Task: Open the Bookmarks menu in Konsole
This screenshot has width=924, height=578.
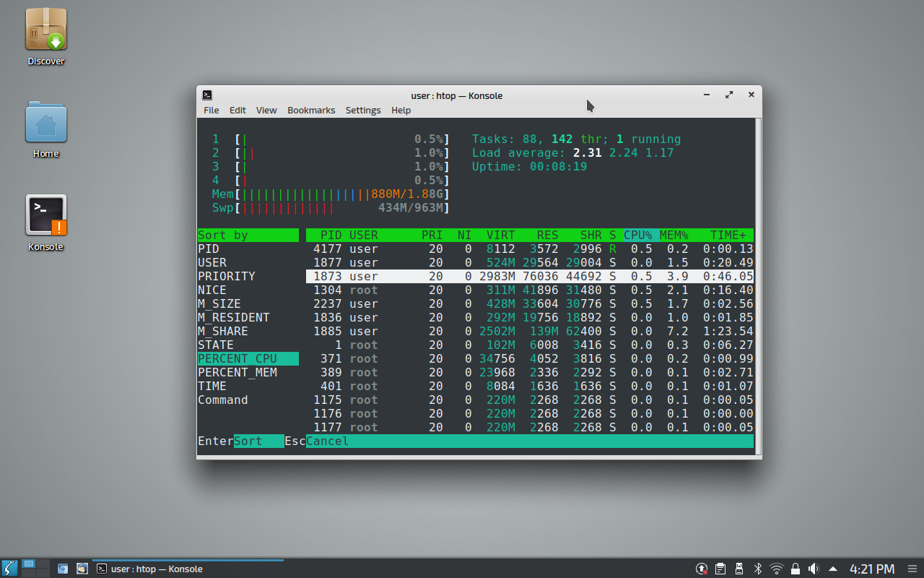Action: [311, 110]
